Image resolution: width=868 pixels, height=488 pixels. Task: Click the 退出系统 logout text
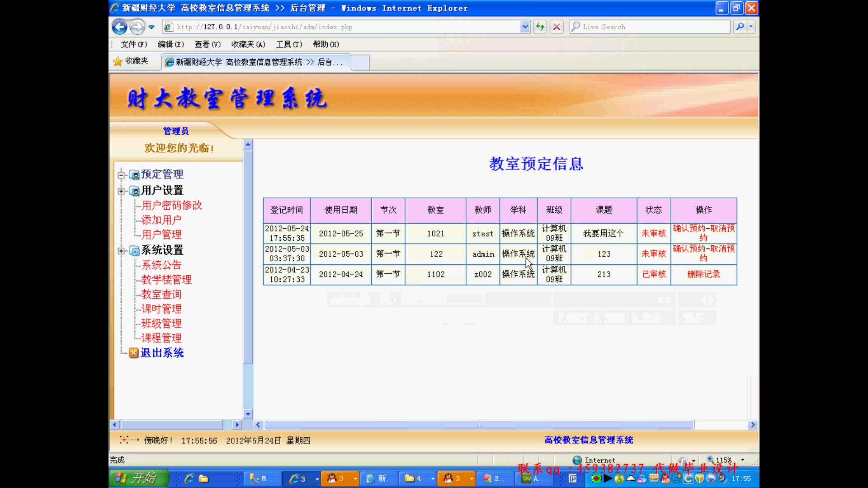point(162,353)
